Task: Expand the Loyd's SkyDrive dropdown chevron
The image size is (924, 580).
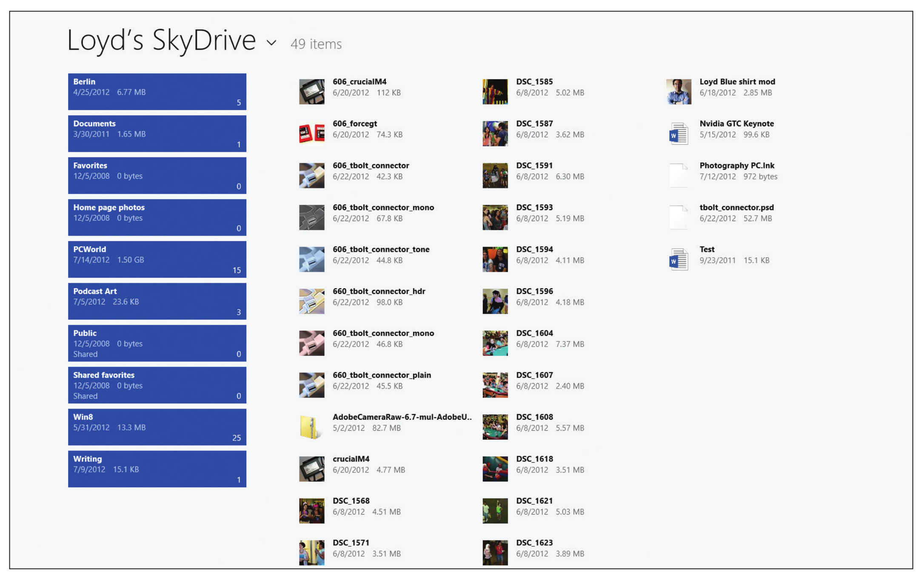Action: (x=271, y=43)
